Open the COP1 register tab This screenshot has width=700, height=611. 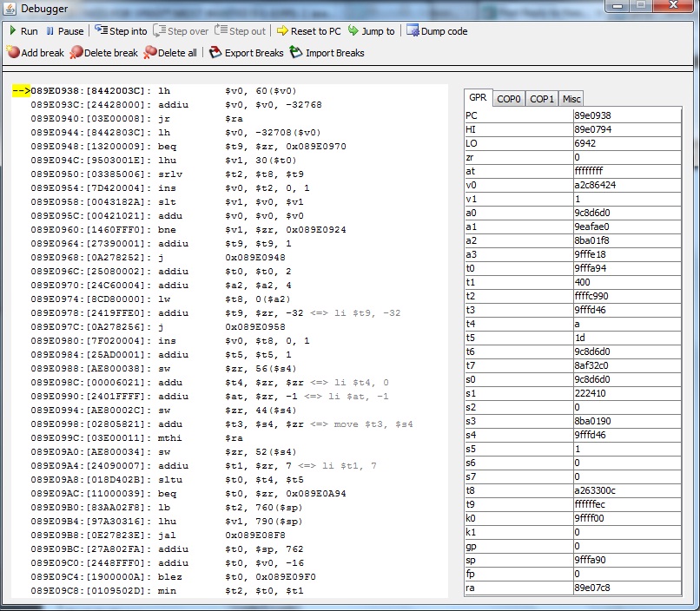[x=542, y=99]
